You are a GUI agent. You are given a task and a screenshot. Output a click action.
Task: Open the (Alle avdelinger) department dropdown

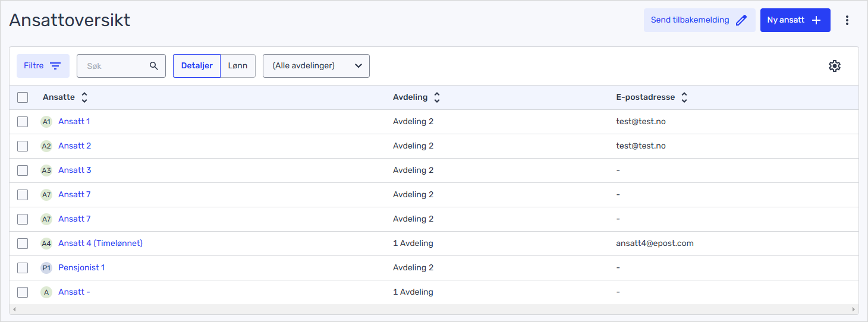[316, 66]
